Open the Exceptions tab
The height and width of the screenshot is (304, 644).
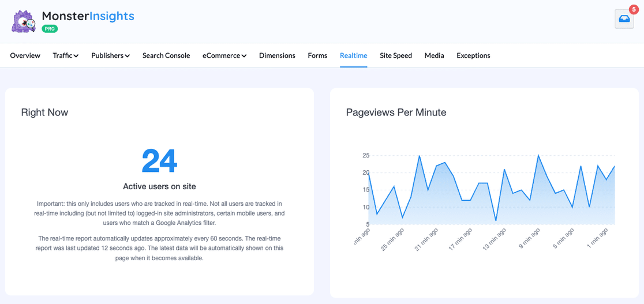[473, 55]
